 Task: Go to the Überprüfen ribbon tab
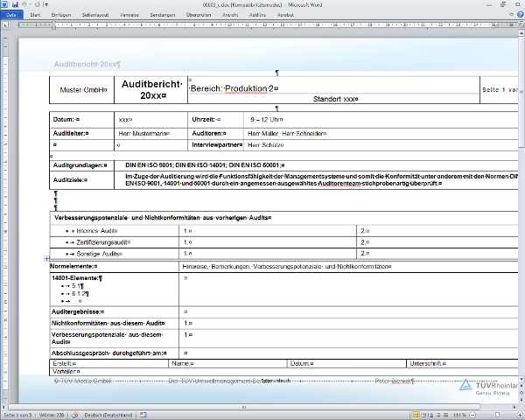[x=199, y=15]
